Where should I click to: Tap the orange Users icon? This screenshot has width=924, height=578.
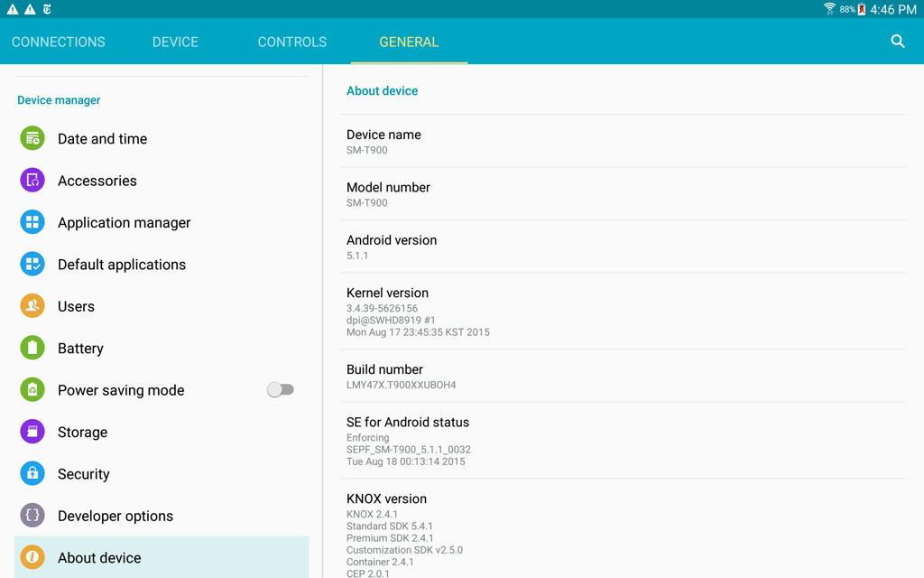pos(32,306)
